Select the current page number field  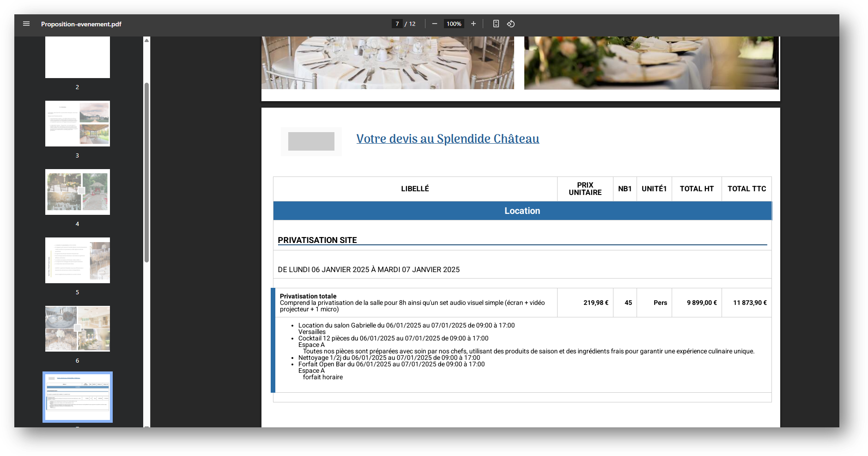(x=397, y=24)
